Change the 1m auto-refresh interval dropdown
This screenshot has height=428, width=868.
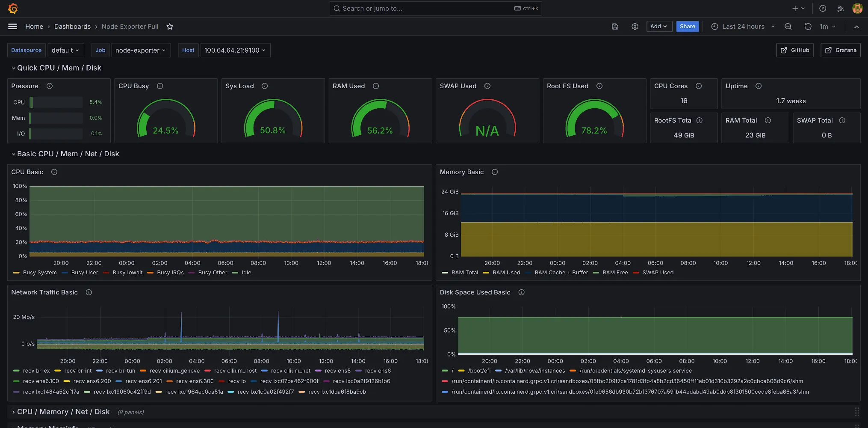pos(827,26)
